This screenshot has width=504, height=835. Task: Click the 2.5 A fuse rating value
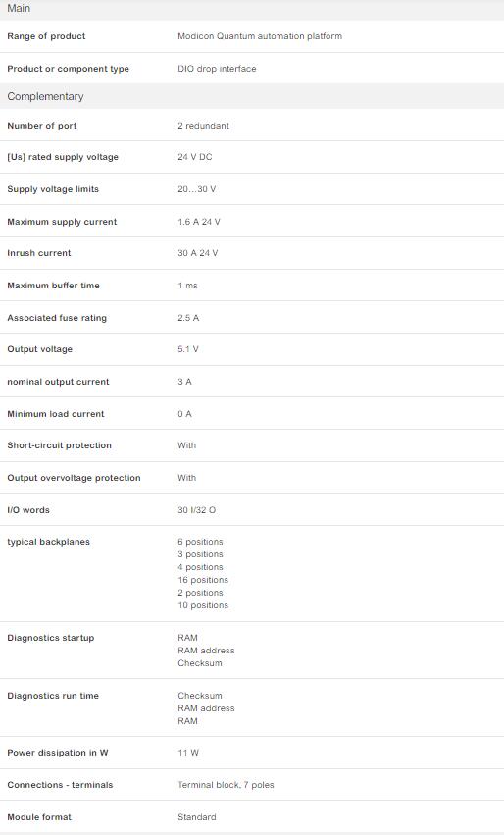(188, 318)
